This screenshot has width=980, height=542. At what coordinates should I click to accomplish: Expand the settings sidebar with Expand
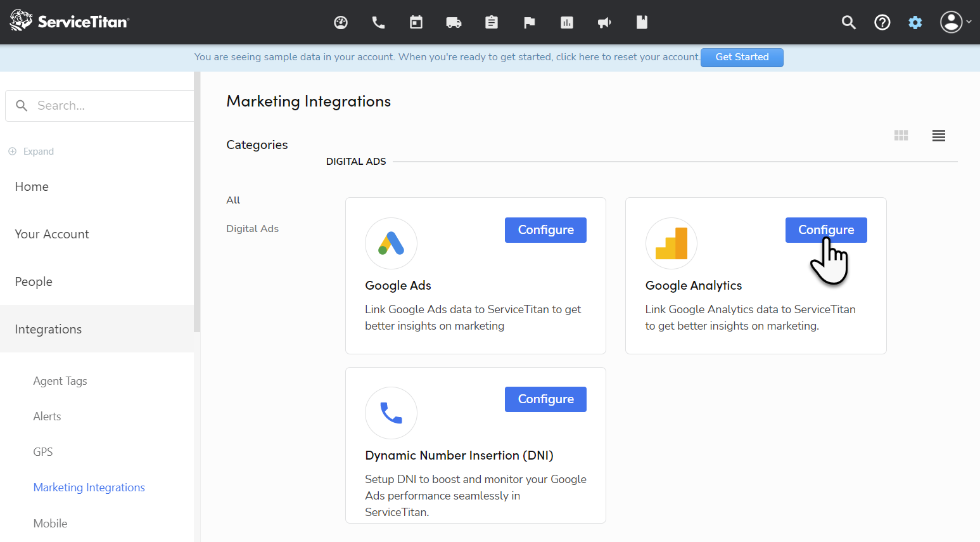31,152
